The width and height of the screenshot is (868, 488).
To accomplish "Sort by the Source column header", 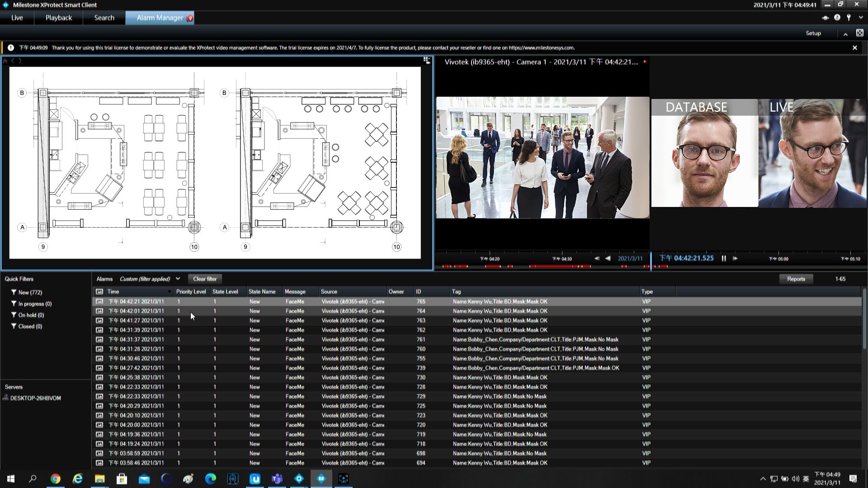I will (353, 291).
